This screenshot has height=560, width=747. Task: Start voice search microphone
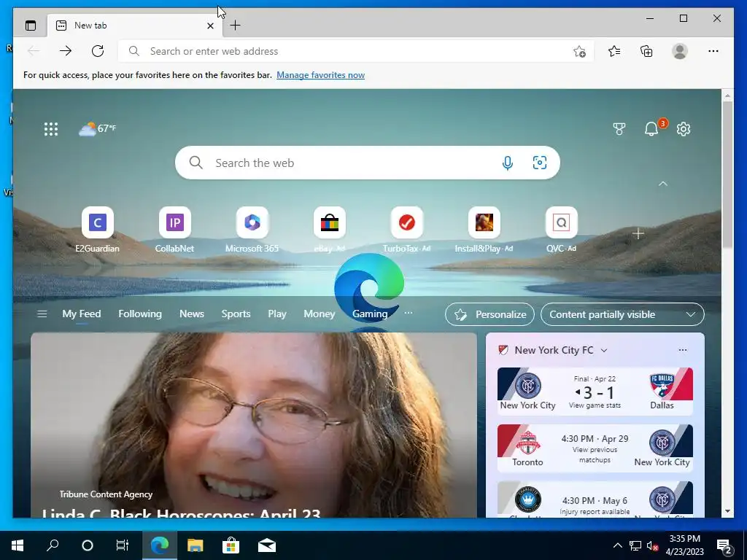click(x=508, y=163)
